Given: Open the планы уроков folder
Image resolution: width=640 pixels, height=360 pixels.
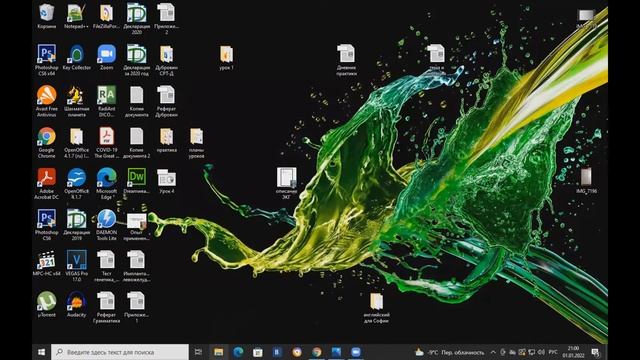Looking at the screenshot, I should click(196, 142).
